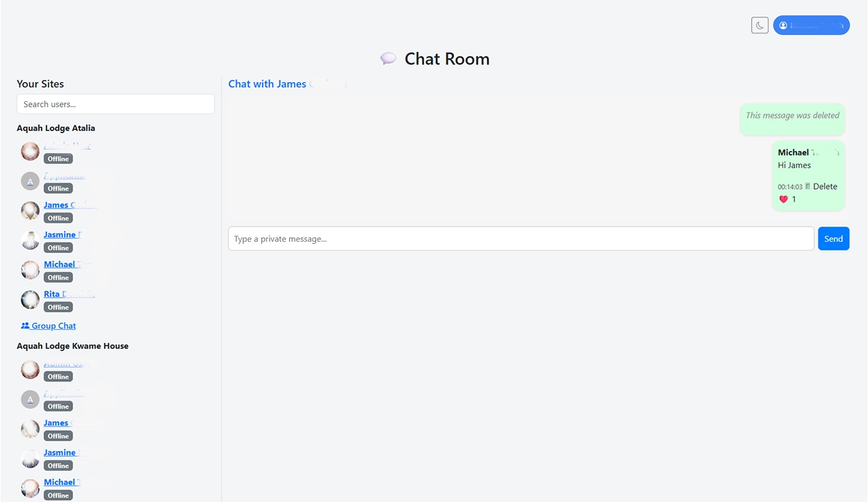Viewport: 868px width, 502px height.
Task: Click Rita's Offline status badge
Action: (58, 307)
